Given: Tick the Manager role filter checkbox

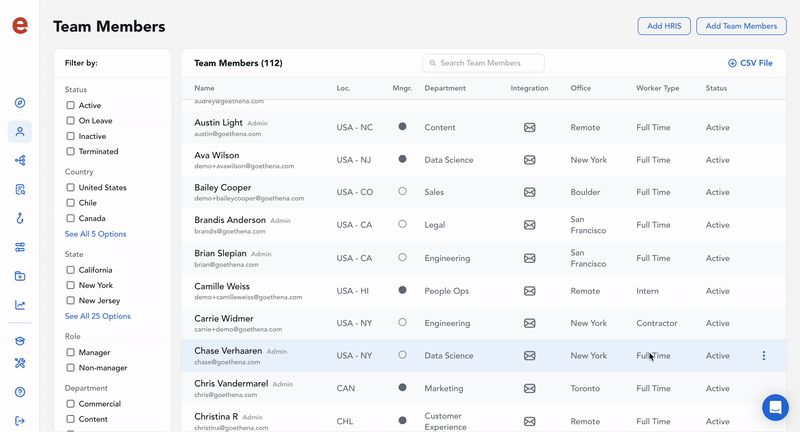Looking at the screenshot, I should click(x=71, y=352).
